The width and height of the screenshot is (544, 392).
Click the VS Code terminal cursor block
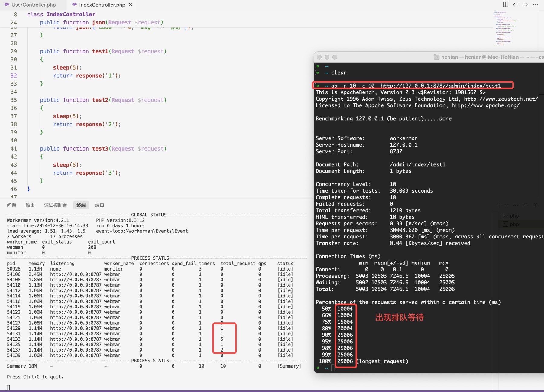point(8,388)
